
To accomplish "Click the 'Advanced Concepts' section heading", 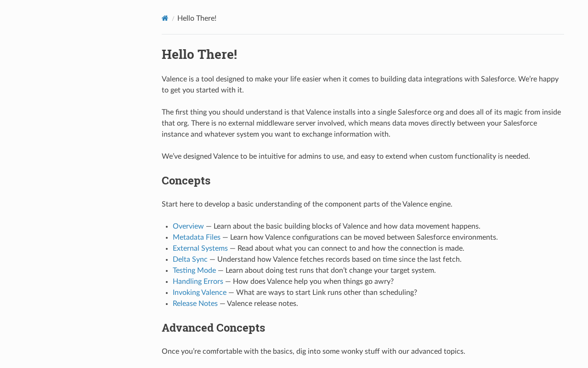I will point(213,328).
